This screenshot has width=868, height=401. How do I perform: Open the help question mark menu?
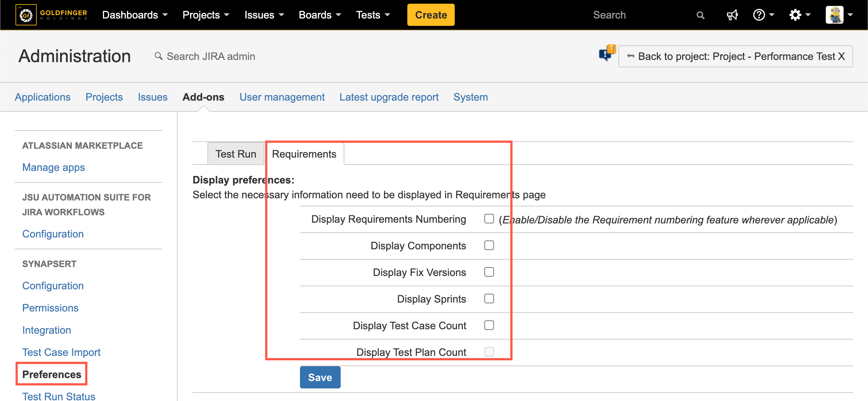click(x=759, y=15)
